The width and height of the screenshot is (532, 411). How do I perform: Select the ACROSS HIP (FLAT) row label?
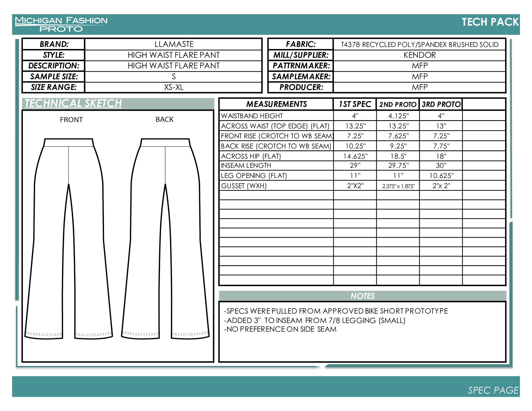point(251,156)
